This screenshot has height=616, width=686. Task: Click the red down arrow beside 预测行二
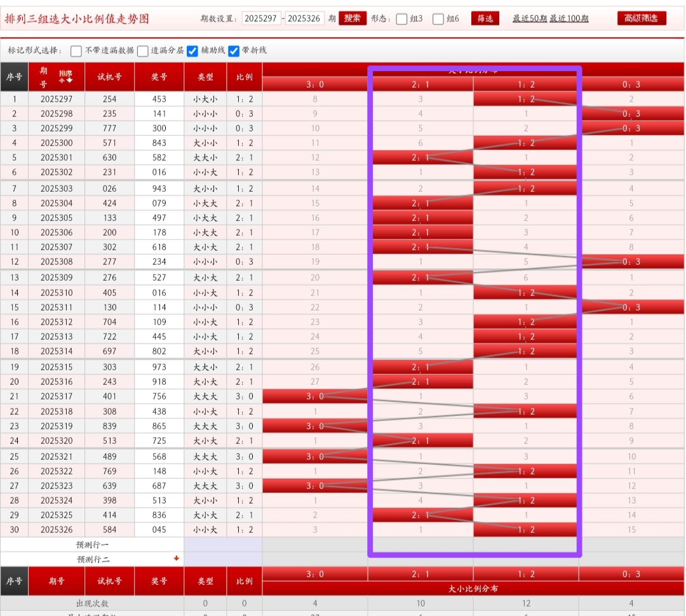click(177, 559)
